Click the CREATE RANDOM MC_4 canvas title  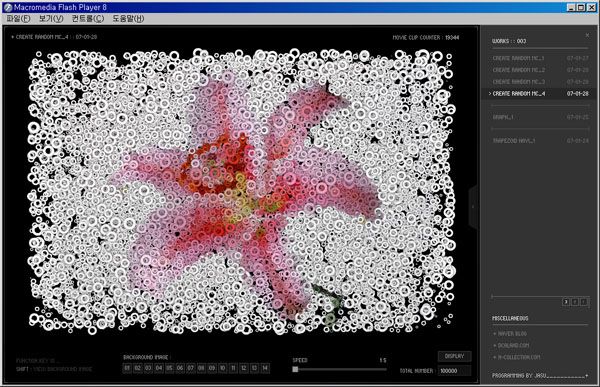click(54, 37)
